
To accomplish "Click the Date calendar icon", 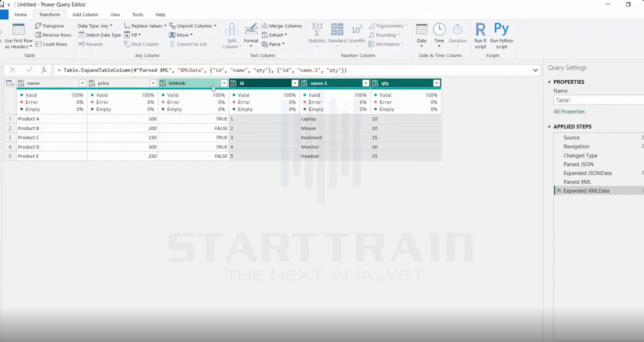I will pos(422,29).
